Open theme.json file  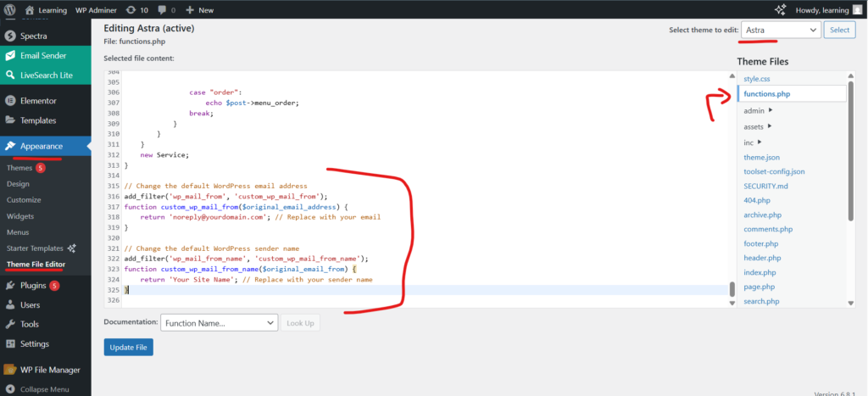click(762, 157)
